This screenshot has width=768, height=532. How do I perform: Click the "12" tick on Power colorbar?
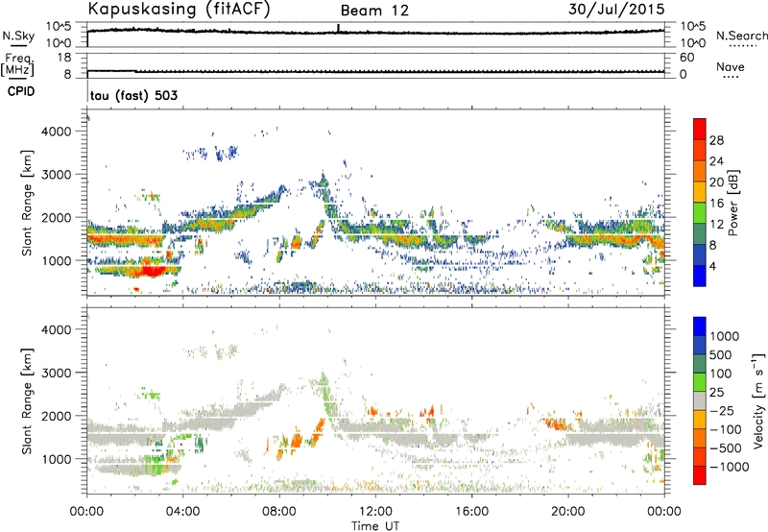click(x=716, y=225)
